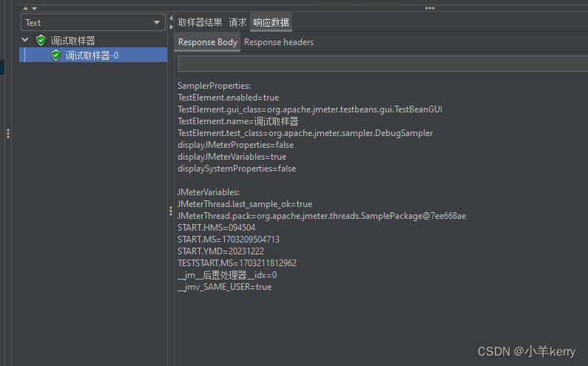This screenshot has width=588, height=366.
Task: Switch to the 请求 tab
Action: (x=237, y=22)
